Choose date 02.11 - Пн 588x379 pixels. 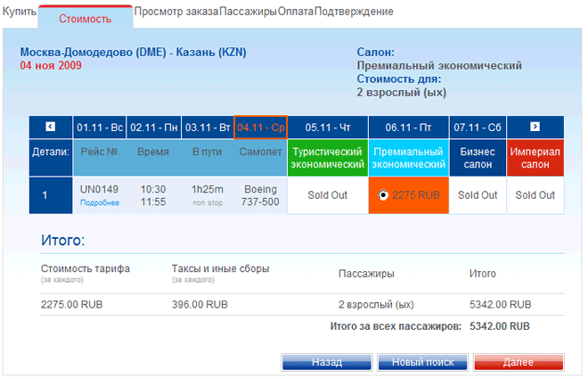[x=154, y=128]
